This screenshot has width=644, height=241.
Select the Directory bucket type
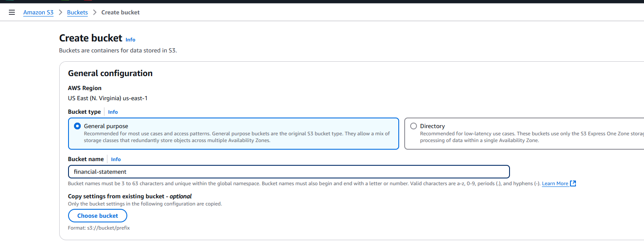[414, 126]
